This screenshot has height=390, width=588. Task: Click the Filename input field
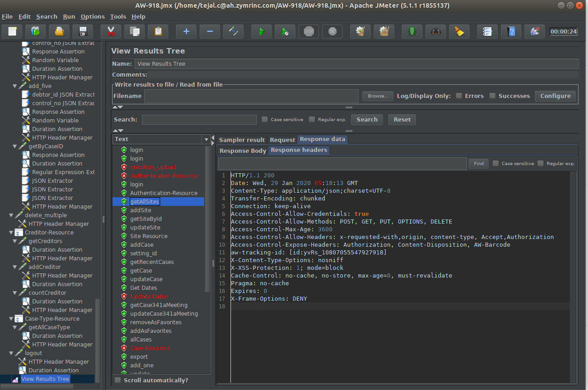pos(251,96)
